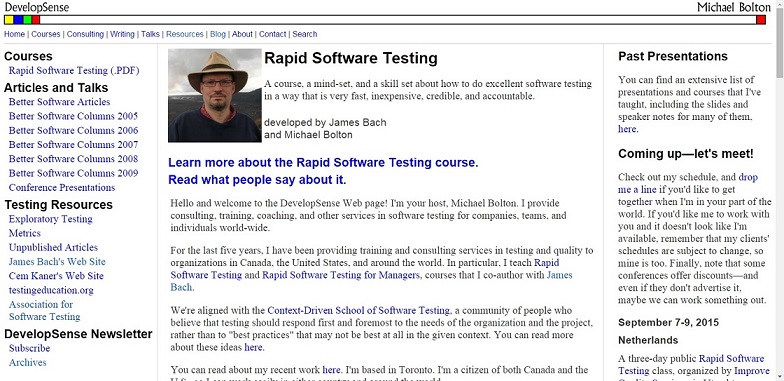This screenshot has height=381, width=784.
Task: Click the vertical page scrollbar
Action: 780,190
